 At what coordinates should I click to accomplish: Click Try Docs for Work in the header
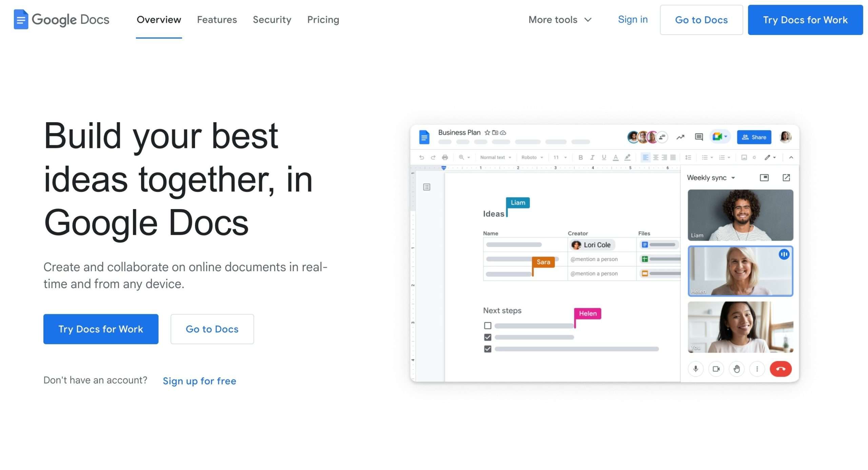coord(805,20)
